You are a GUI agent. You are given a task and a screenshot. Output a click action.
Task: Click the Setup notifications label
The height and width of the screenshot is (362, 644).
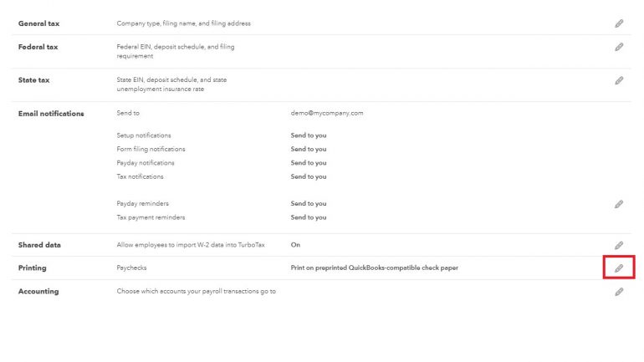tap(144, 135)
